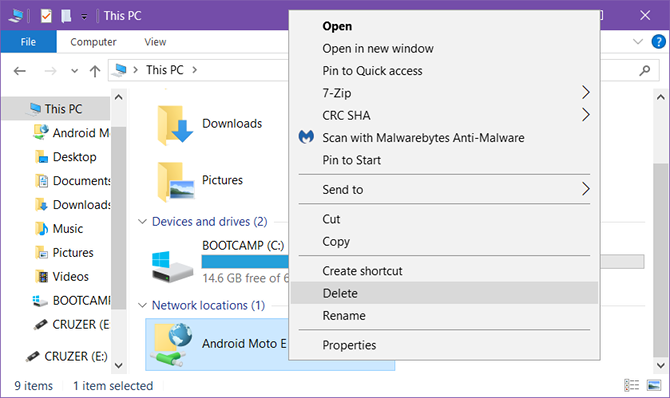Choose Open in new window

444,48
